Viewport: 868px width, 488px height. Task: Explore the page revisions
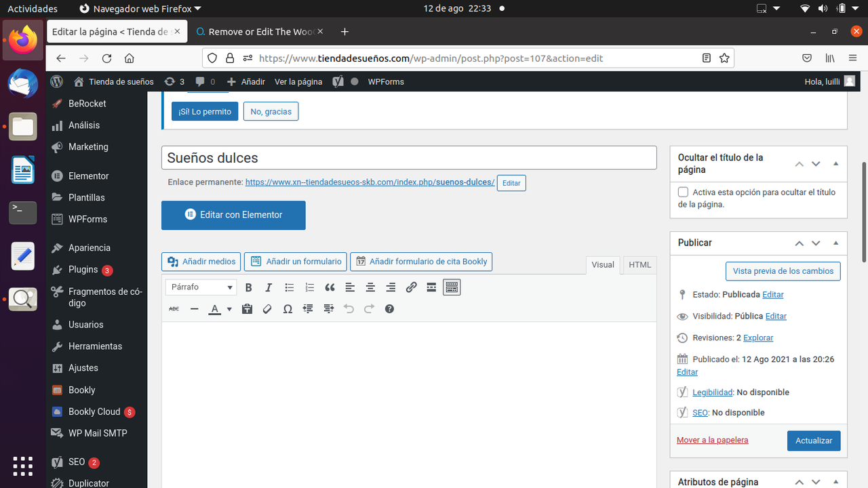tap(758, 338)
